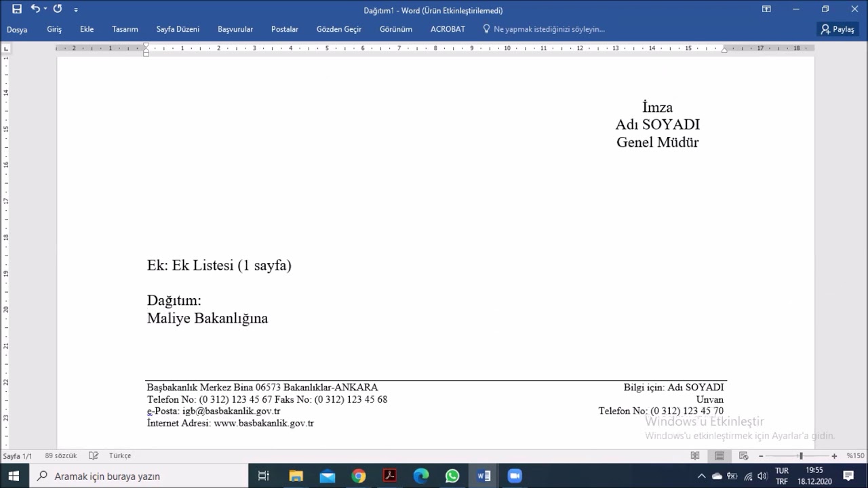
Task: Click the Windows taskbar search box
Action: click(x=139, y=476)
